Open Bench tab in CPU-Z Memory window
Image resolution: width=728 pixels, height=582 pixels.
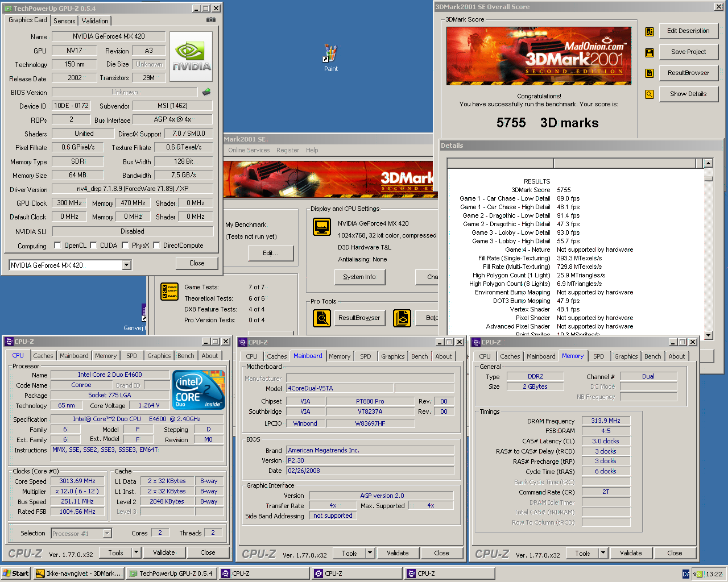tap(653, 356)
